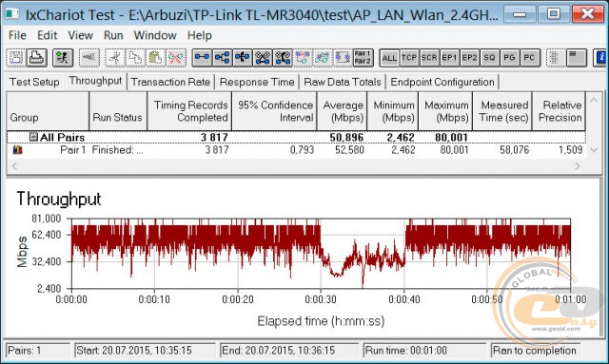Click the blue info icon
This screenshot has height=364, width=609.
pos(600,58)
